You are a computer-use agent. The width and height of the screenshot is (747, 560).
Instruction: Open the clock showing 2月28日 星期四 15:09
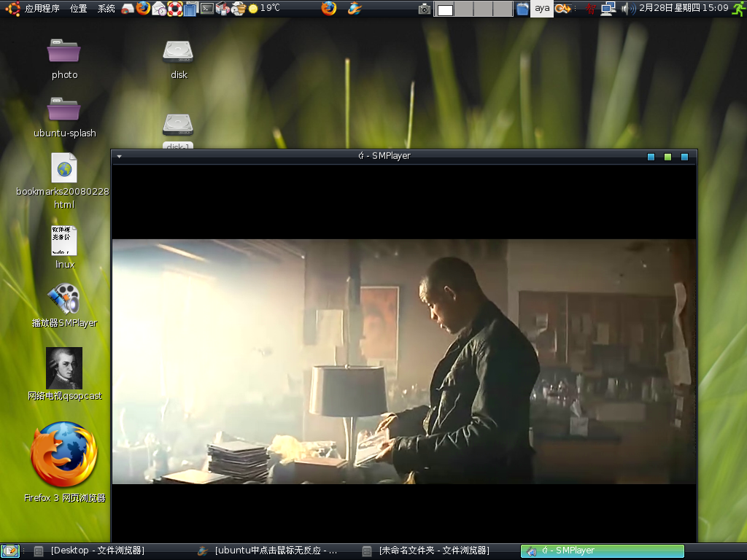684,8
